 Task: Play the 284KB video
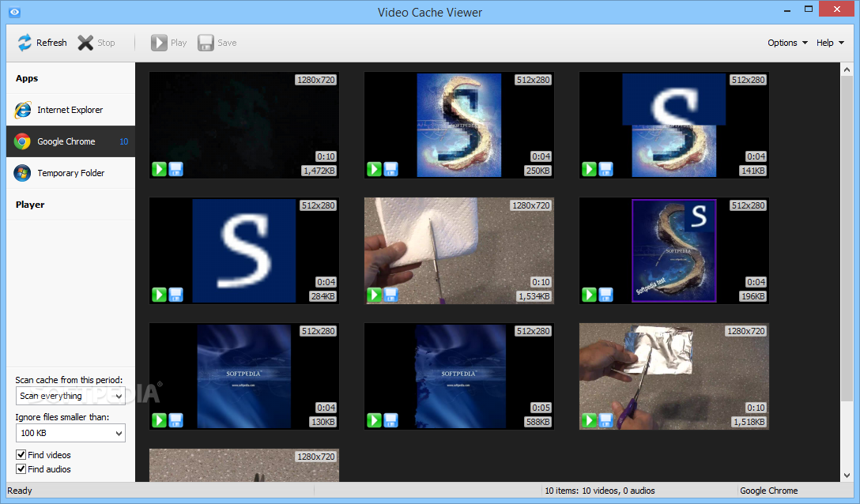159,295
